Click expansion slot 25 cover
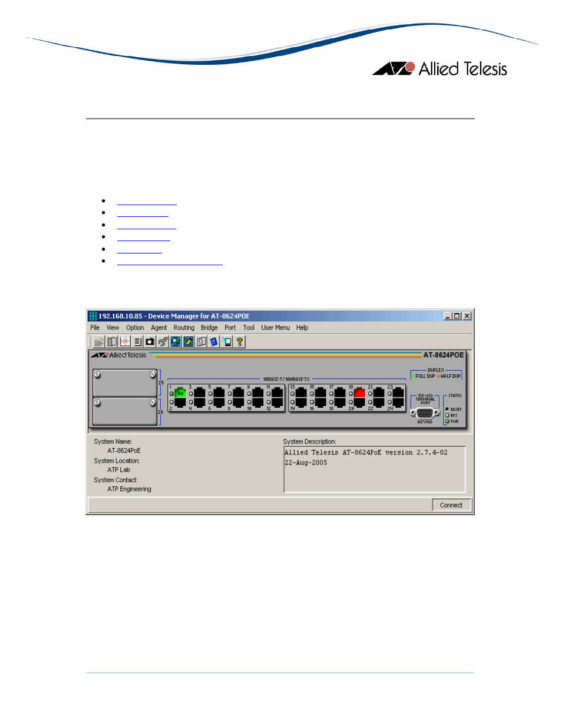The width and height of the screenshot is (562, 728). 124,383
